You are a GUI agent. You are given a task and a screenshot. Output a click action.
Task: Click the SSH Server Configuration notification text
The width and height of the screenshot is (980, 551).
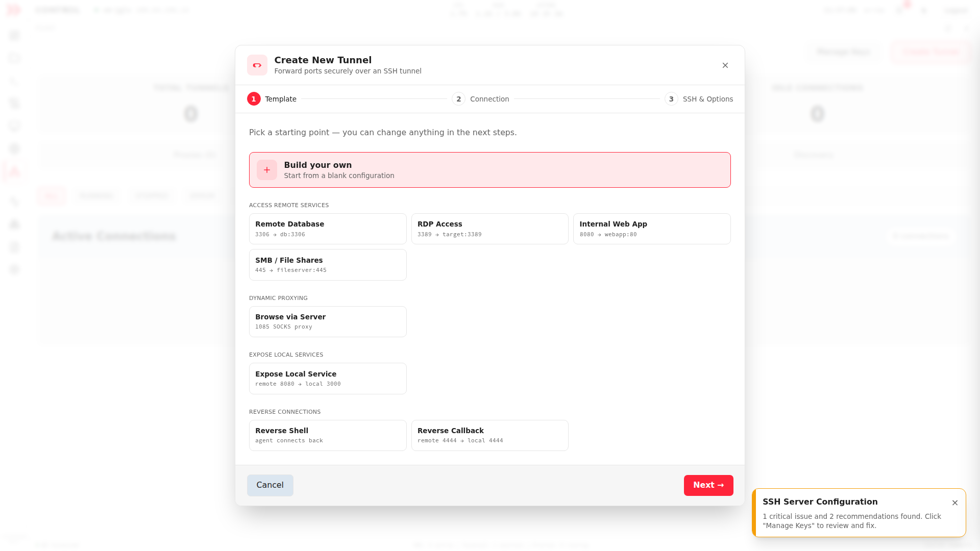click(852, 521)
